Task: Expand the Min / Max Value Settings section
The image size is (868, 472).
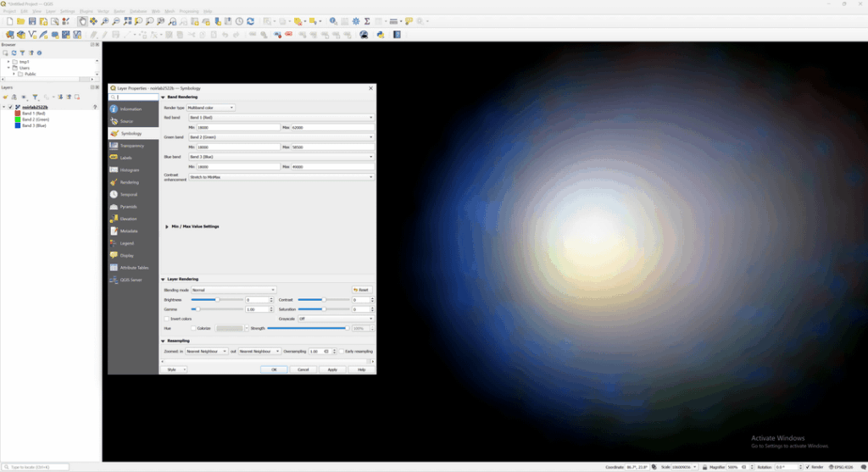Action: (x=167, y=226)
